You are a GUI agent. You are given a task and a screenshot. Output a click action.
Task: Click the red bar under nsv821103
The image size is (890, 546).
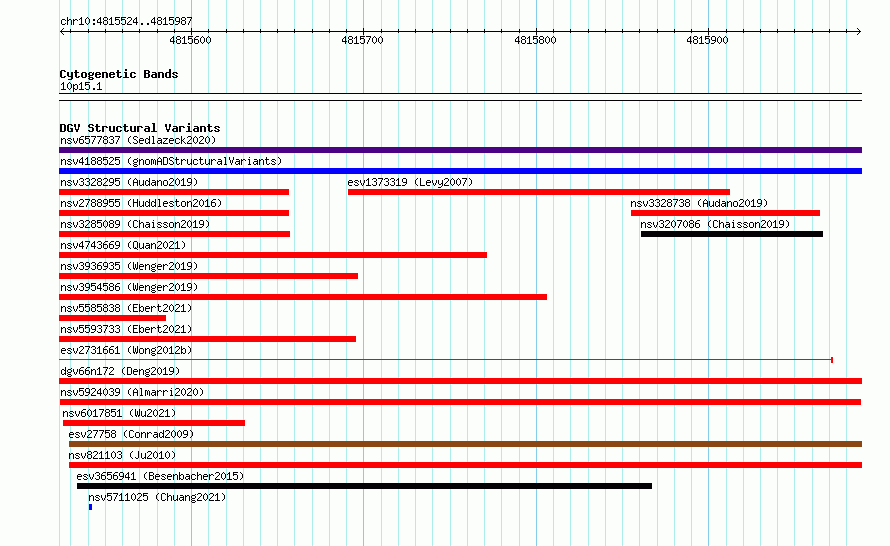tap(465, 465)
